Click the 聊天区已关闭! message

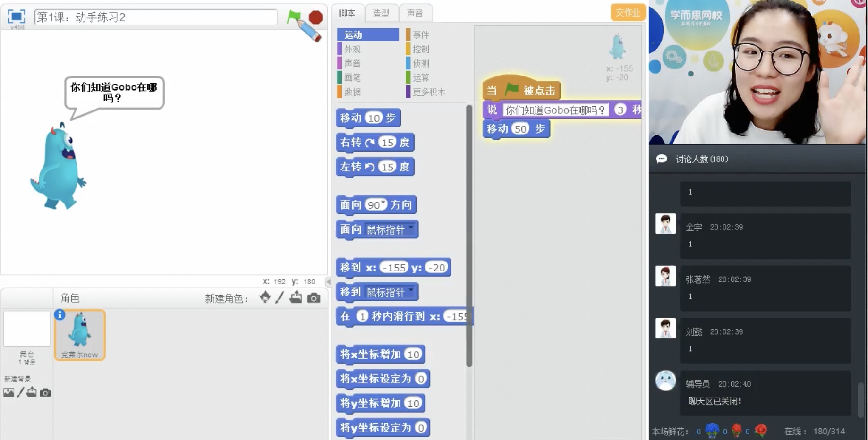tap(715, 401)
